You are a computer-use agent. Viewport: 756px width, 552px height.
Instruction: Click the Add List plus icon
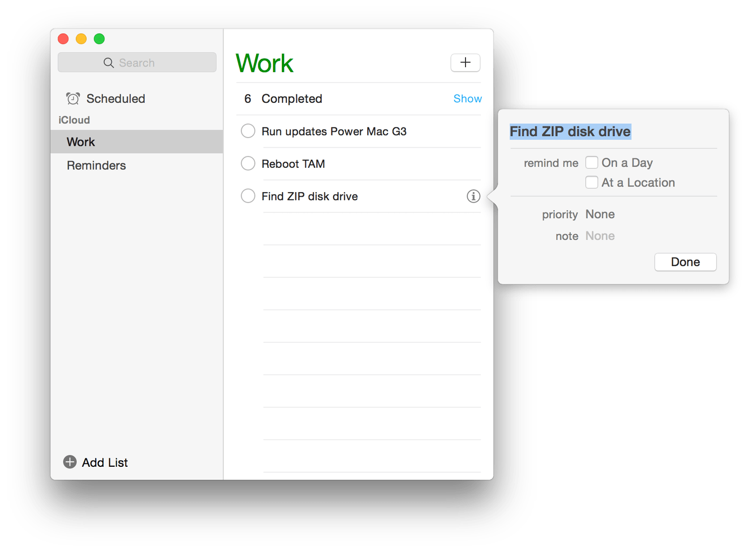tap(70, 462)
